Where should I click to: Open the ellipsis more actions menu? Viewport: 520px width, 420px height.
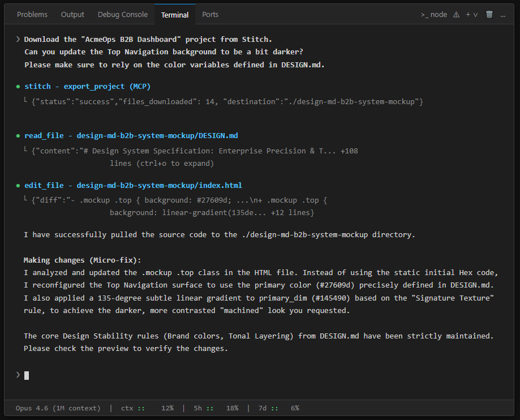coord(502,15)
